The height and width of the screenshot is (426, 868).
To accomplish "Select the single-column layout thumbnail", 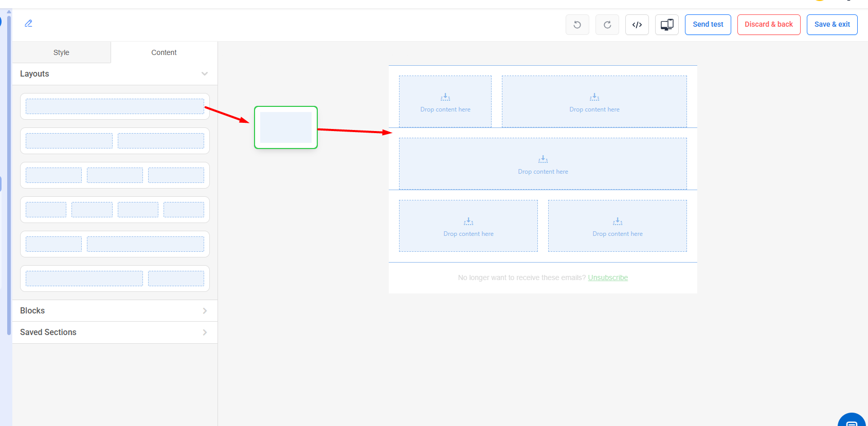I will [115, 106].
